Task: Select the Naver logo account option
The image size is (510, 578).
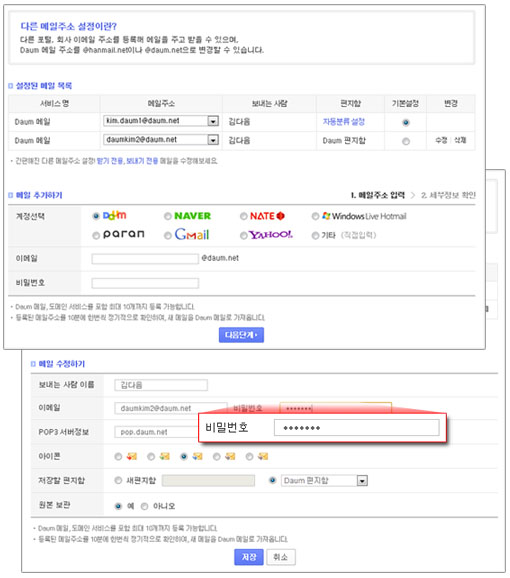Action: (x=192, y=216)
